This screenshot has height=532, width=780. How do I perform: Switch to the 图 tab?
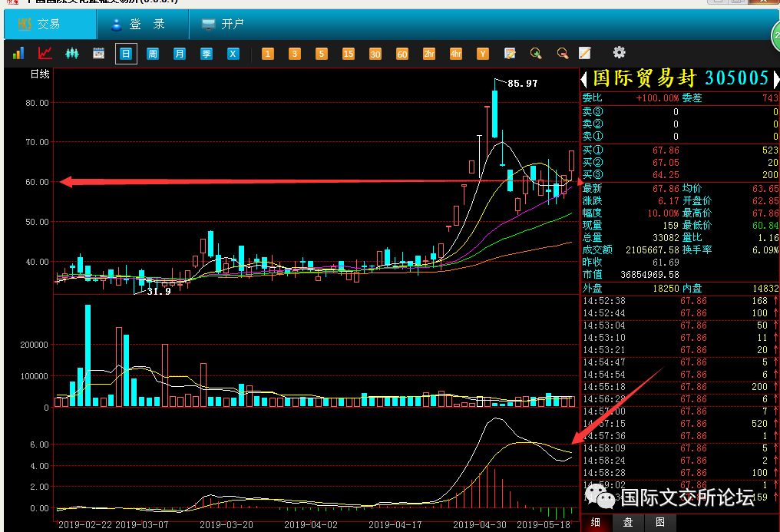pyautogui.click(x=660, y=522)
